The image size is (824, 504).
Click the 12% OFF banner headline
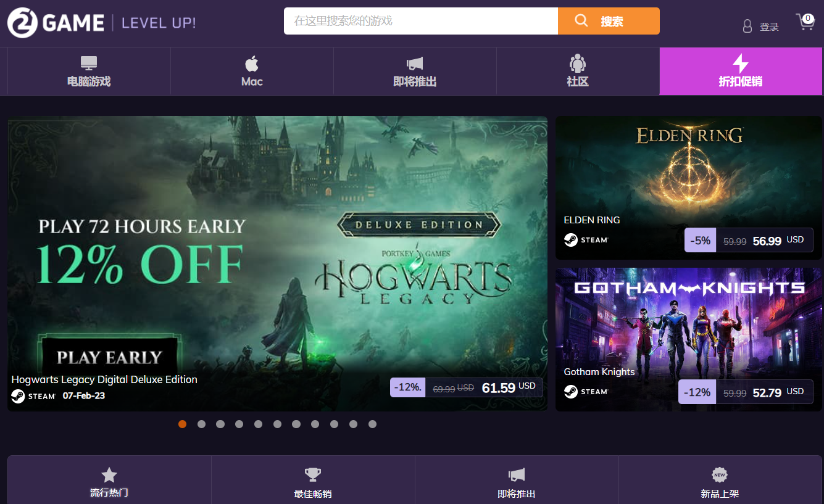click(139, 264)
